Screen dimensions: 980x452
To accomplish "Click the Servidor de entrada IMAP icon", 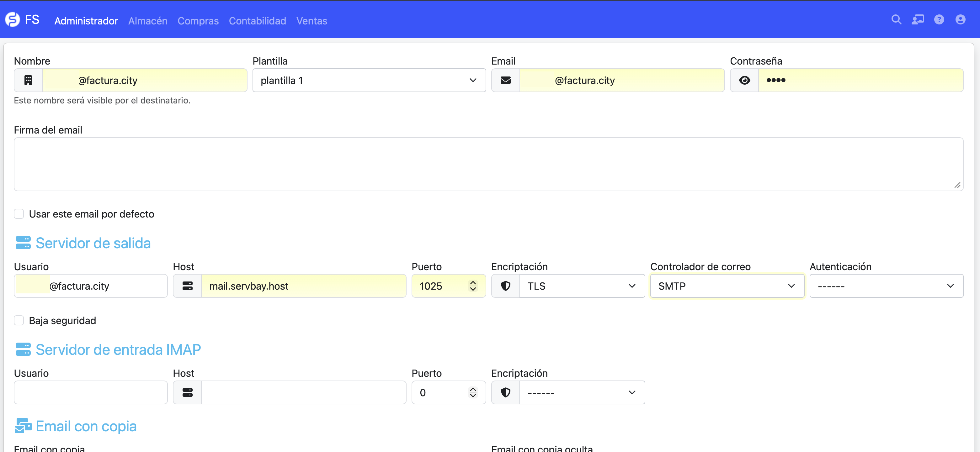I will (x=23, y=350).
